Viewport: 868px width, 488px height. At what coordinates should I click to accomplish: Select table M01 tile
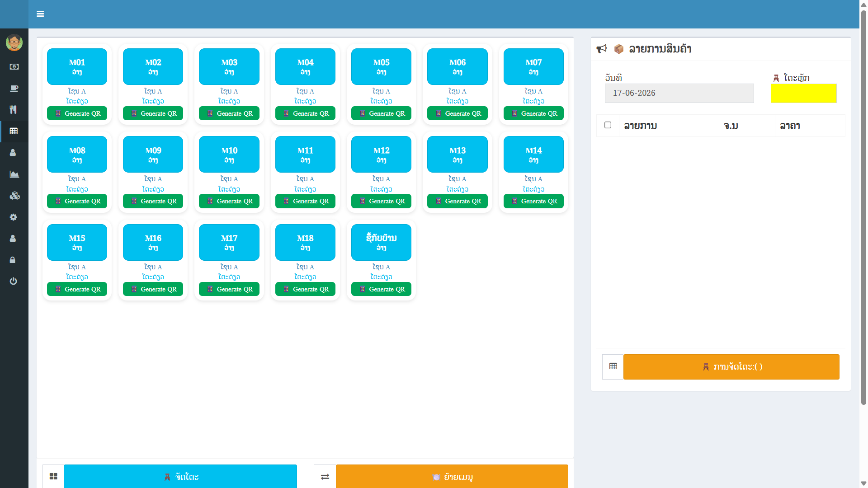click(77, 66)
